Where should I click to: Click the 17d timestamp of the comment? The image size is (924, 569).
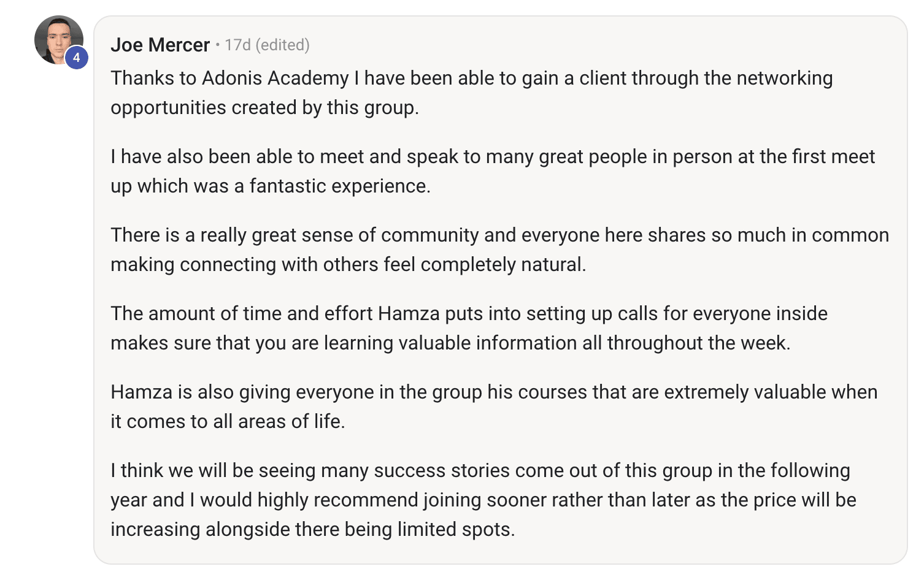pyautogui.click(x=237, y=45)
